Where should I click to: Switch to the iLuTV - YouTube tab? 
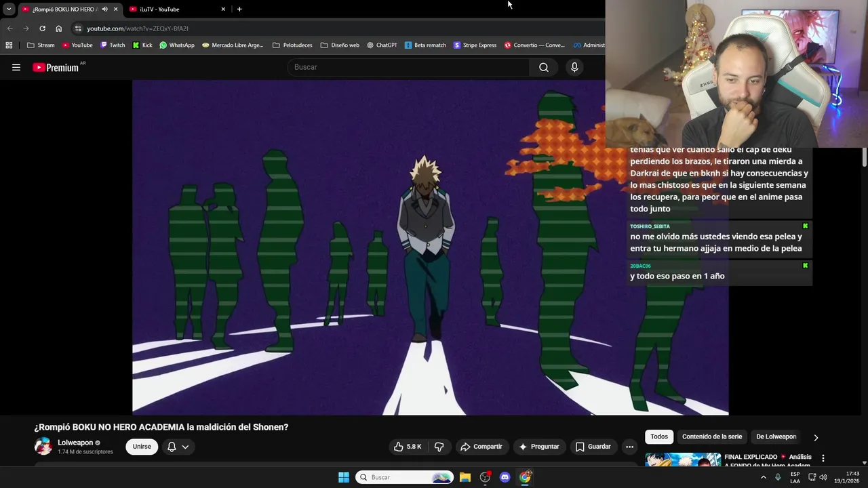pos(175,9)
